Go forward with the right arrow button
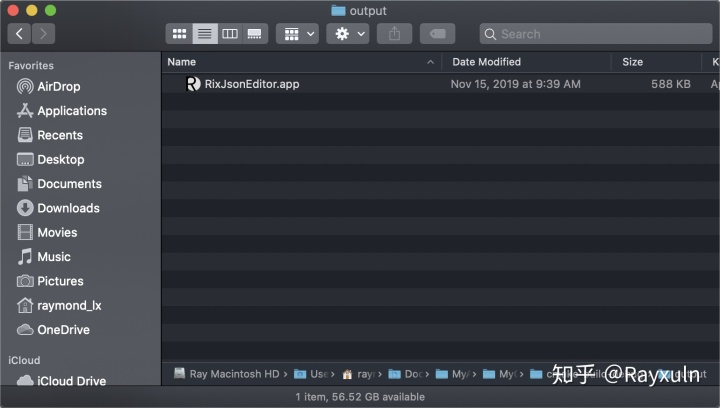This screenshot has width=720, height=408. click(x=43, y=34)
